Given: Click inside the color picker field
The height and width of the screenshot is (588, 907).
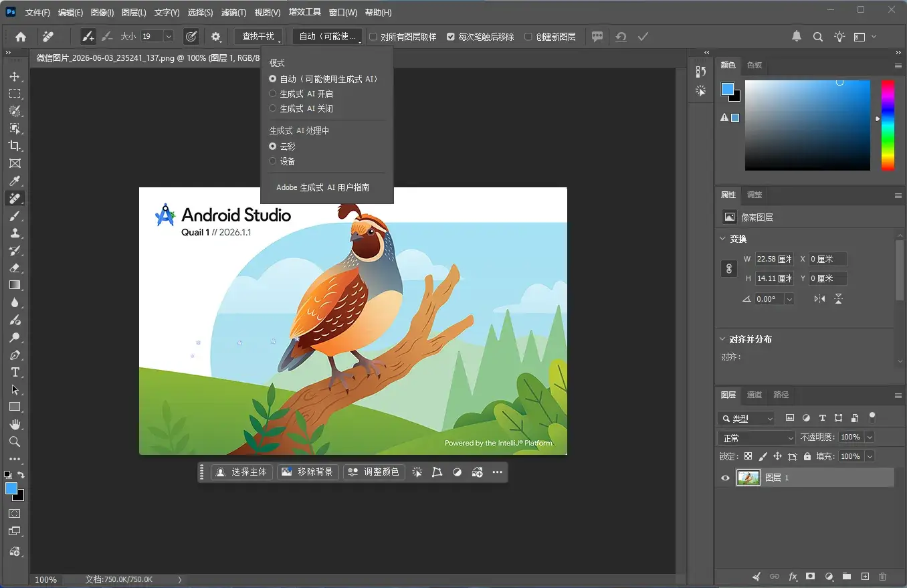Looking at the screenshot, I should (807, 125).
